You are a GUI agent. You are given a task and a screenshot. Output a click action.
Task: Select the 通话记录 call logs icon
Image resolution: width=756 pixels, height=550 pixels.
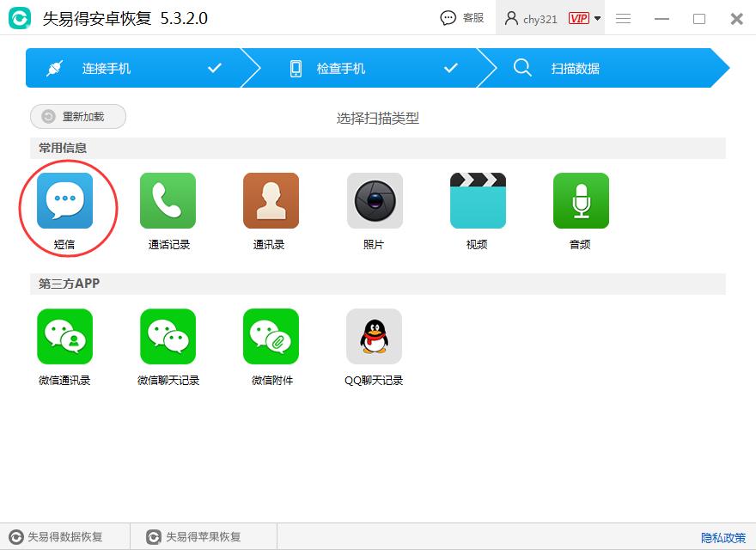(168, 199)
